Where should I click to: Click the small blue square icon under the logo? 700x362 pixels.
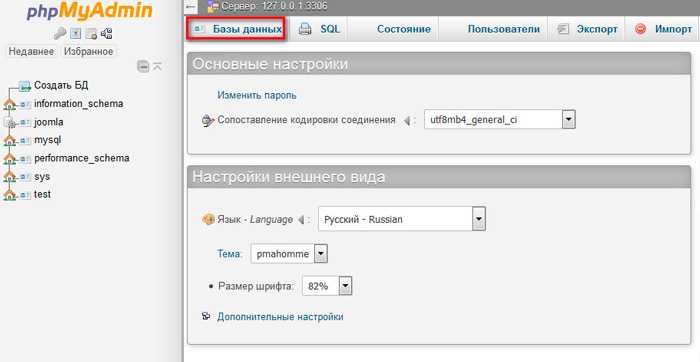point(76,33)
